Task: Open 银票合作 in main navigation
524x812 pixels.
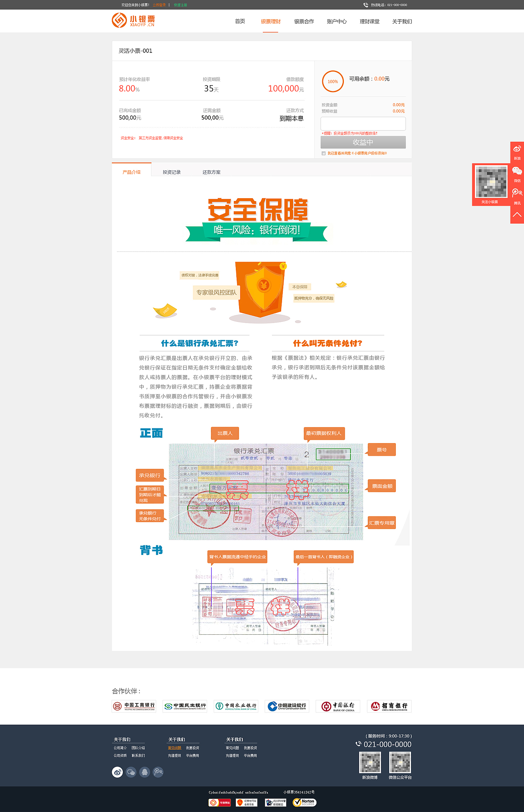Action: coord(304,21)
